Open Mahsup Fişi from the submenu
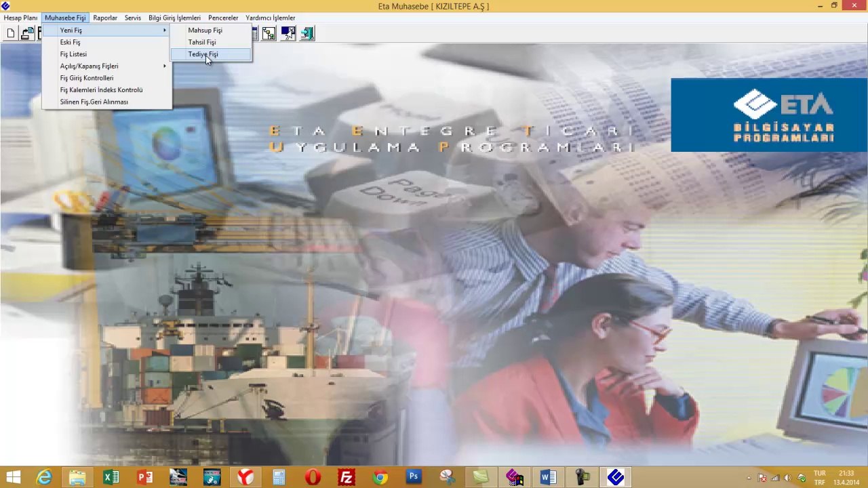Viewport: 868px width, 488px height. coord(211,30)
